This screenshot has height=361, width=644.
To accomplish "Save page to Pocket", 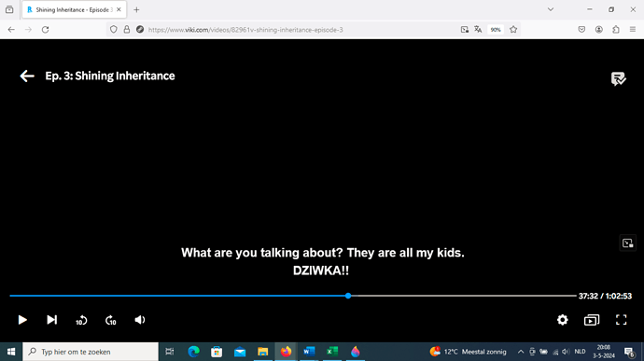I will pyautogui.click(x=581, y=30).
